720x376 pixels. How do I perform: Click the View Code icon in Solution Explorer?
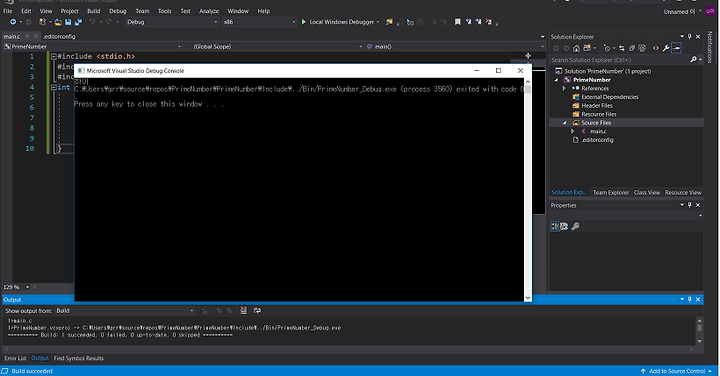656,48
